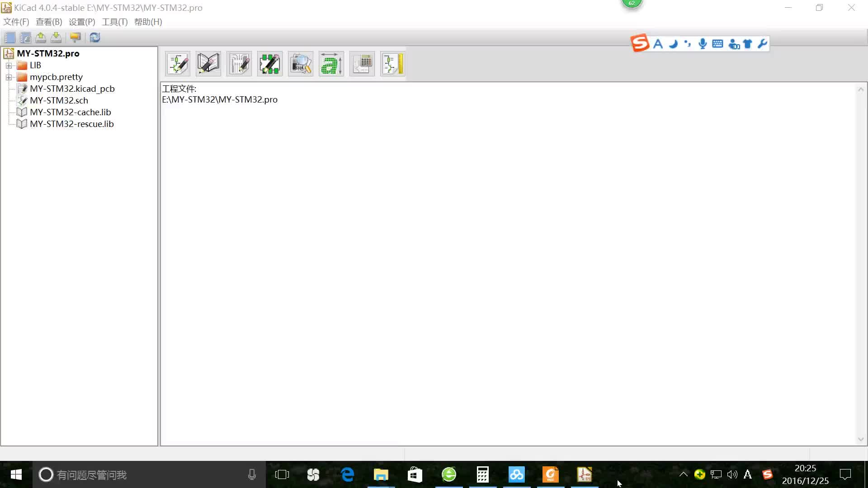This screenshot has height=488, width=868.
Task: Click the Open Project toolbar icon
Action: click(41, 38)
